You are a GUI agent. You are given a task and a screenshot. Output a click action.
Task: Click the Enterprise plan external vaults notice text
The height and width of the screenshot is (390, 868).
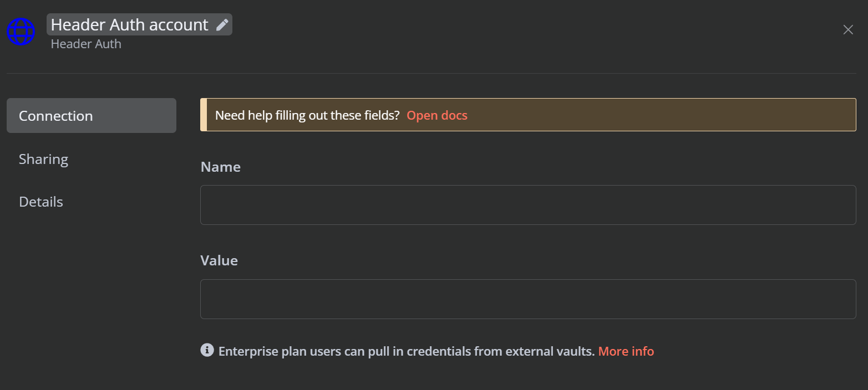407,351
